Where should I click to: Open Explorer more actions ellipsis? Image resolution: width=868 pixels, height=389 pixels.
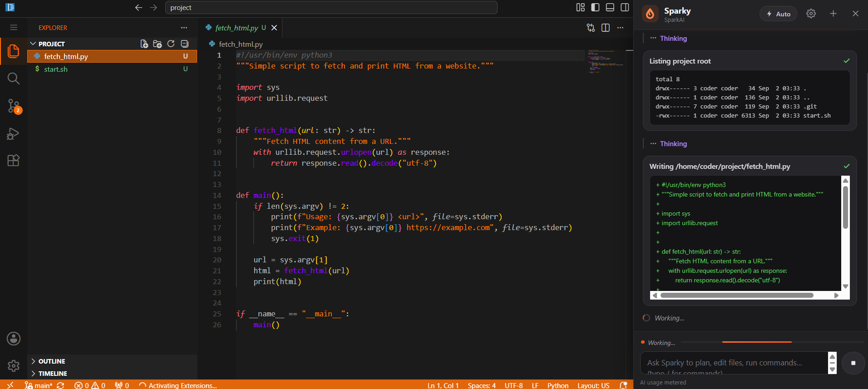(184, 28)
